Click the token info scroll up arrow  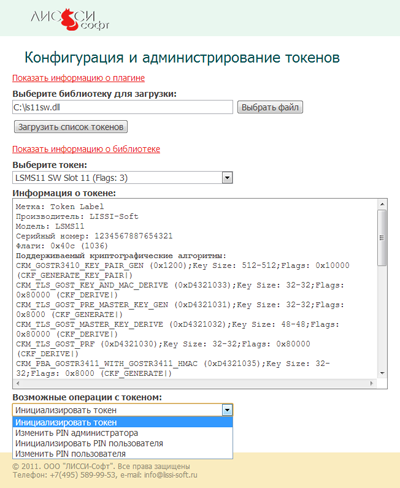tap(382, 204)
